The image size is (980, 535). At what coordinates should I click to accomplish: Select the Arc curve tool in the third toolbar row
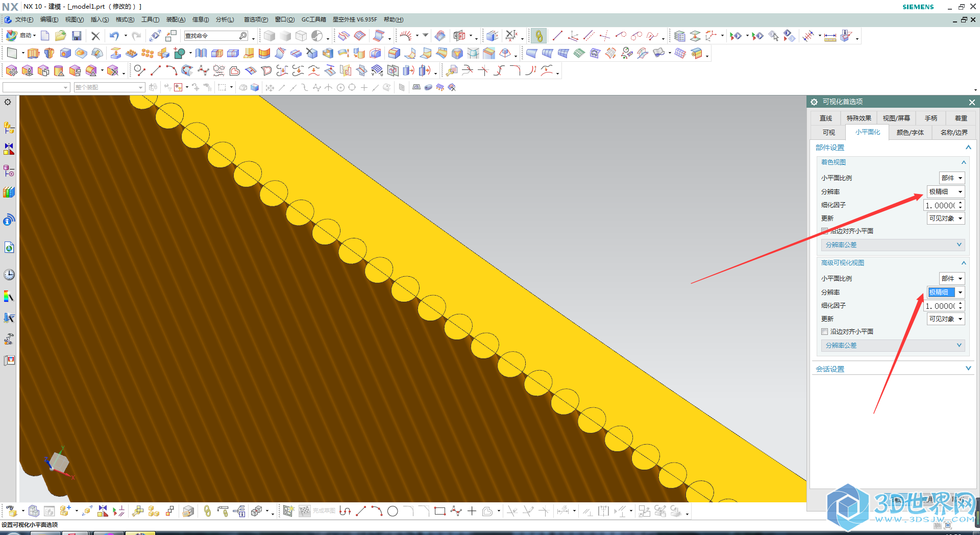(171, 70)
